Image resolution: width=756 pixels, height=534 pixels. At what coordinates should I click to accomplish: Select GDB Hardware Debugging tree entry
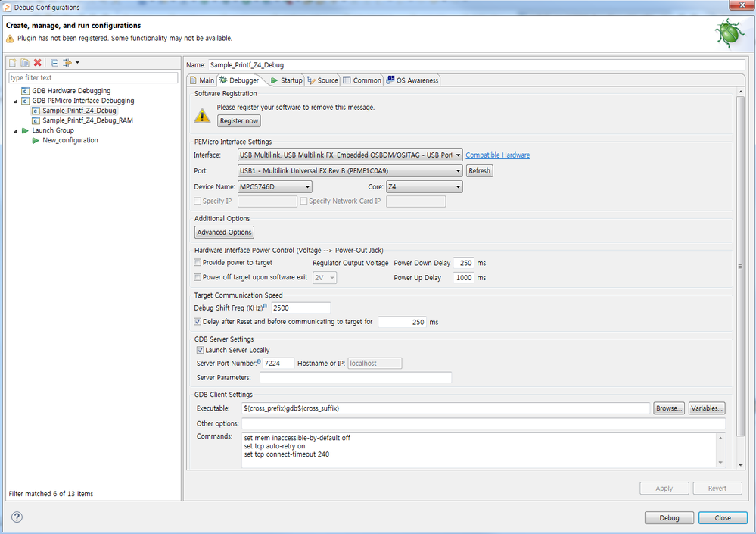(71, 91)
